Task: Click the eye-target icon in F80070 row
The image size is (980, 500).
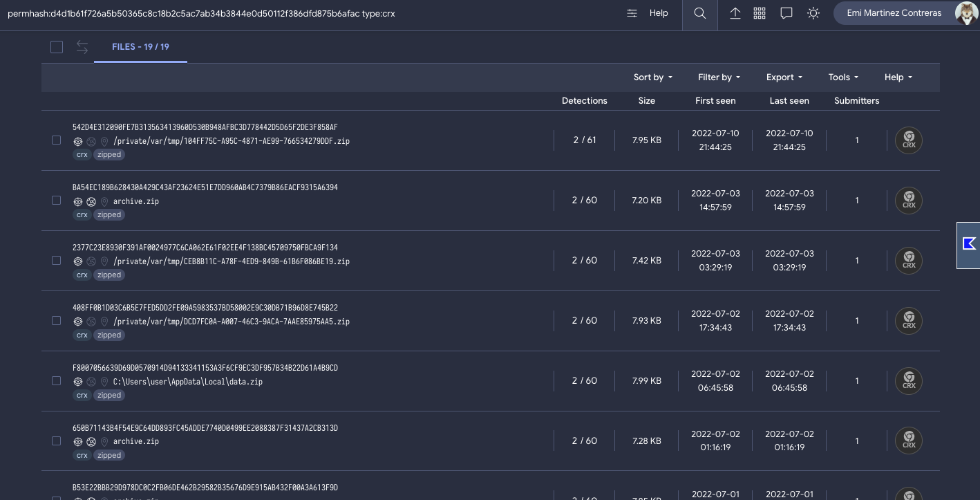Action: (78, 382)
